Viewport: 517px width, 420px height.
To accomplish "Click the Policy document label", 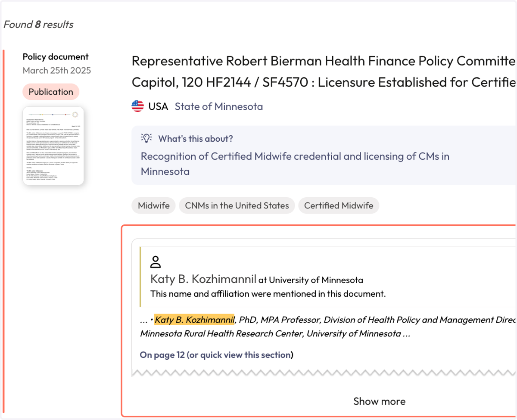I will coord(56,57).
